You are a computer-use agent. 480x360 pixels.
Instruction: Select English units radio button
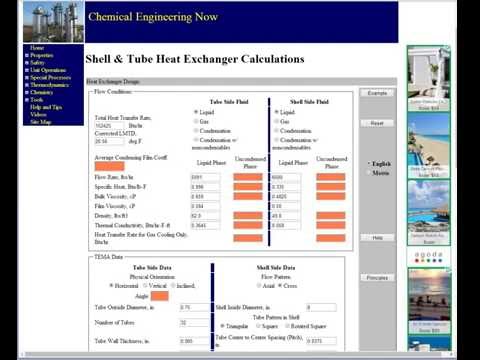coord(369,164)
